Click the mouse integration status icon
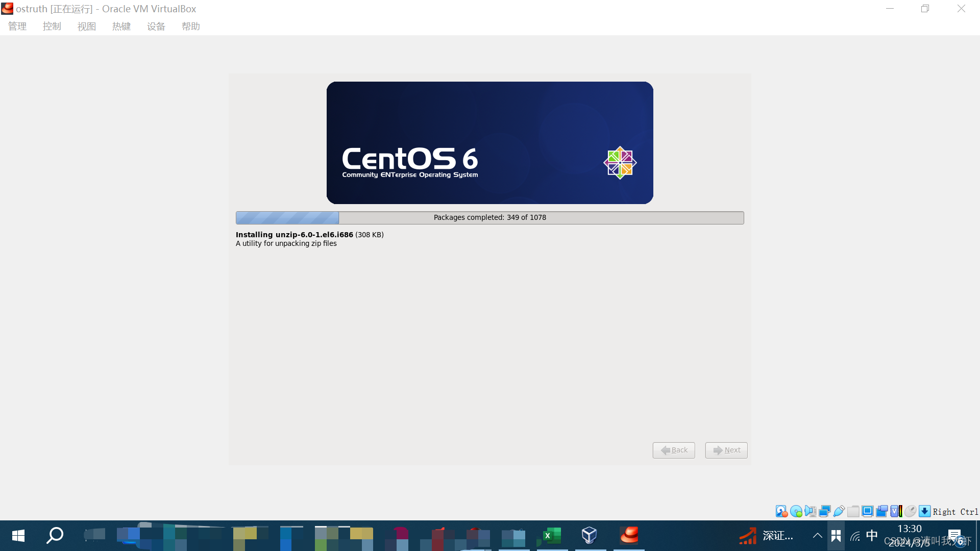Screen dimensions: 980x551 click(x=910, y=511)
